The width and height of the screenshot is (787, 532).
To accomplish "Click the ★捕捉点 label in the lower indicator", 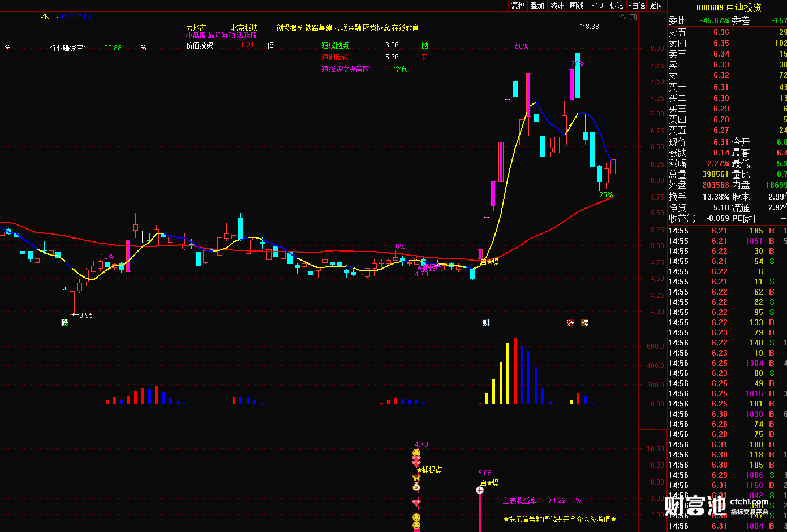I will (x=429, y=470).
